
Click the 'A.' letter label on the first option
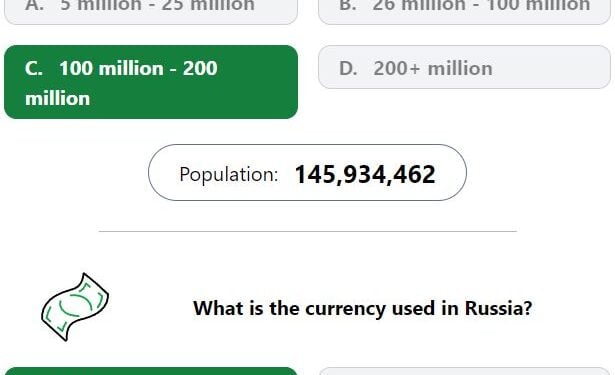pyautogui.click(x=35, y=5)
